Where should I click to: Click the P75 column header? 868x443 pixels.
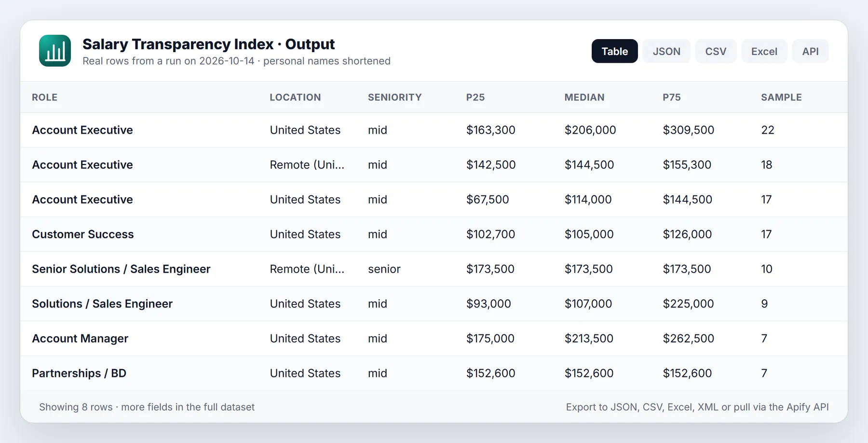(x=672, y=97)
